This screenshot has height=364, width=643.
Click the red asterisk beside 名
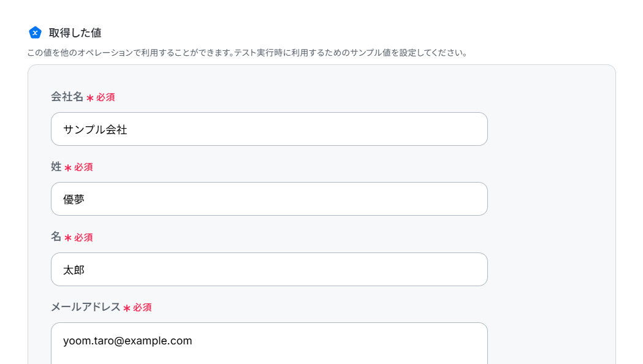[68, 238]
